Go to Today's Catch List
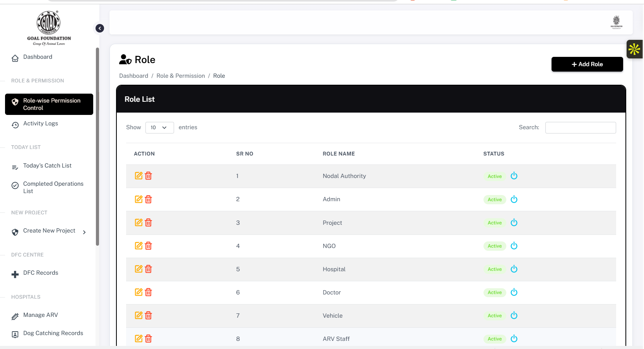 click(x=47, y=166)
